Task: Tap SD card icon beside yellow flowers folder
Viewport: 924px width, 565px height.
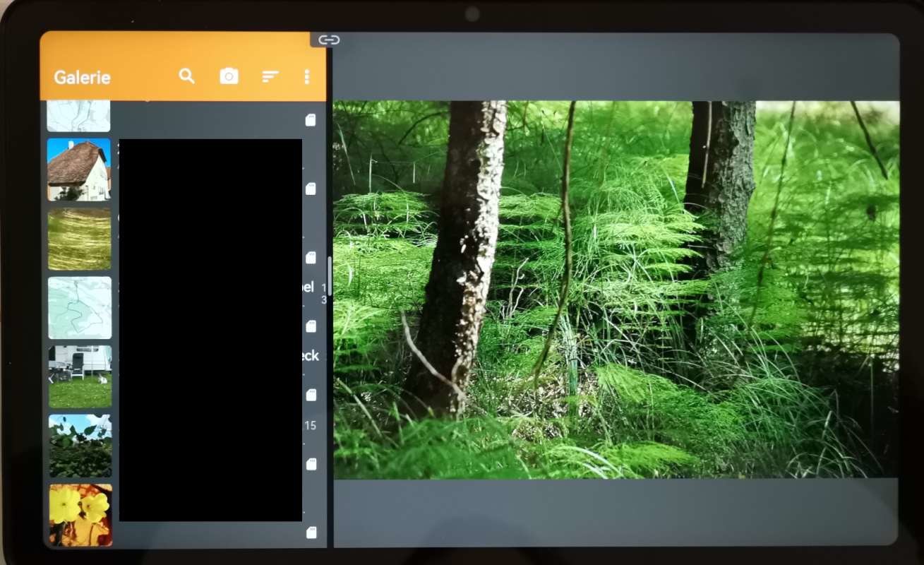Action: click(x=311, y=533)
